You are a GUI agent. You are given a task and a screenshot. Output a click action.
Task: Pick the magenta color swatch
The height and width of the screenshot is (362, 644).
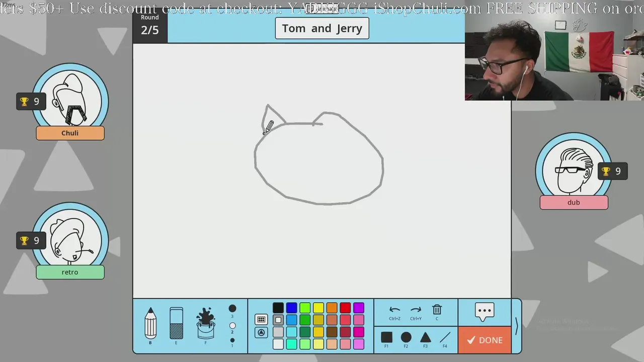[359, 332]
